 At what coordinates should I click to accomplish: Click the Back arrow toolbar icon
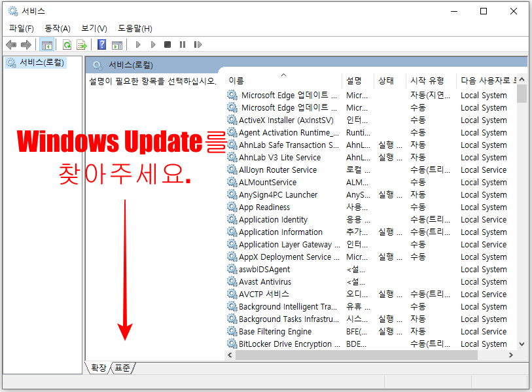tap(11, 45)
